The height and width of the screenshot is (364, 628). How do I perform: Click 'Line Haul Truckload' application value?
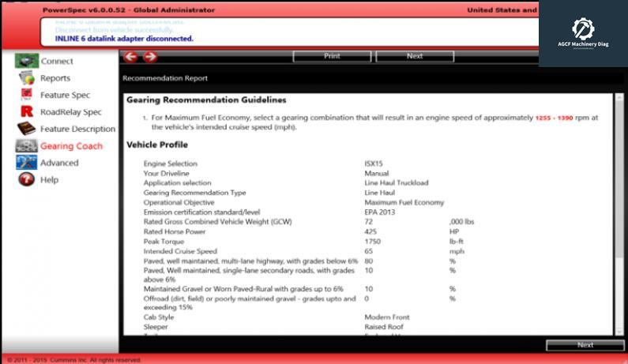tap(396, 183)
